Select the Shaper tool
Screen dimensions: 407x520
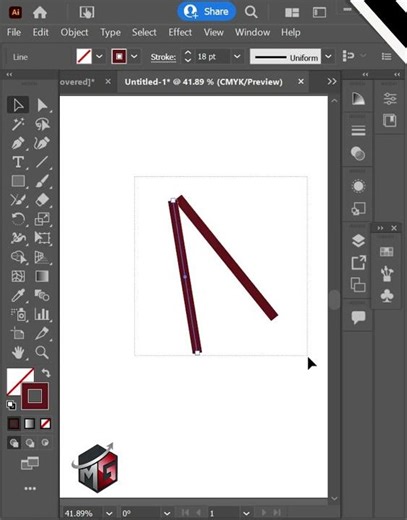(18, 200)
